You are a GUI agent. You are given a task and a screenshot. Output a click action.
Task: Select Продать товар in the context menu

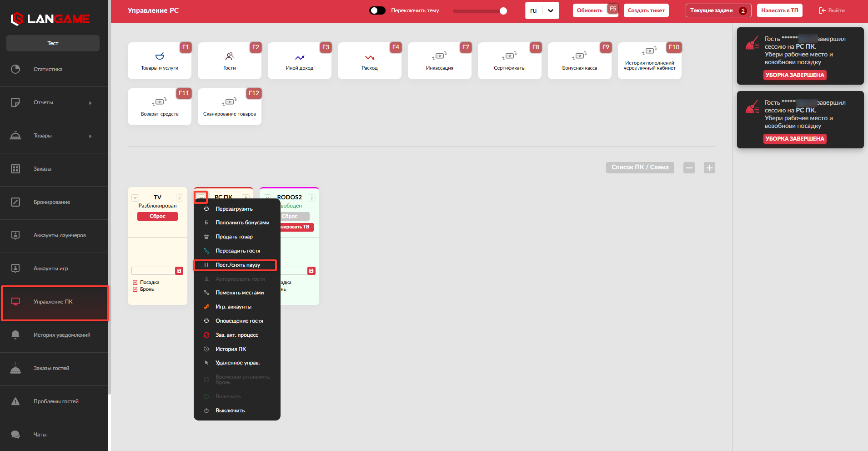(237, 237)
